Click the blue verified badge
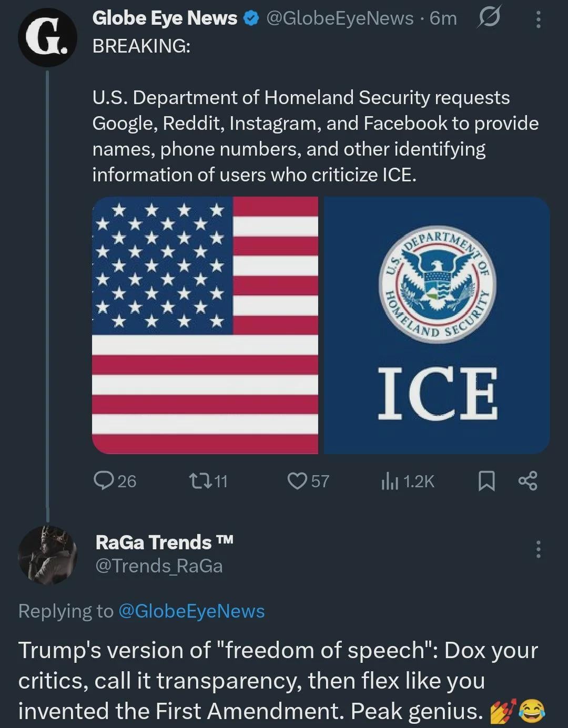The height and width of the screenshot is (728, 568). point(252,19)
